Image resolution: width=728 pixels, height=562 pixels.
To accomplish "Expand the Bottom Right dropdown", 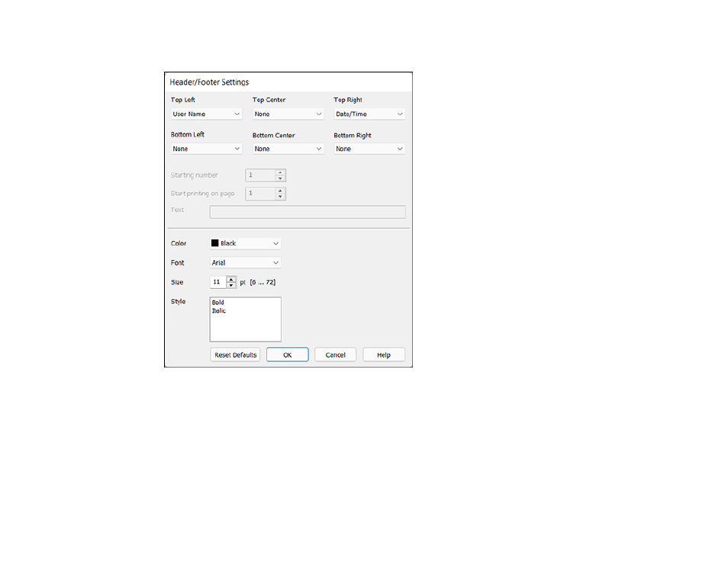I will (369, 149).
